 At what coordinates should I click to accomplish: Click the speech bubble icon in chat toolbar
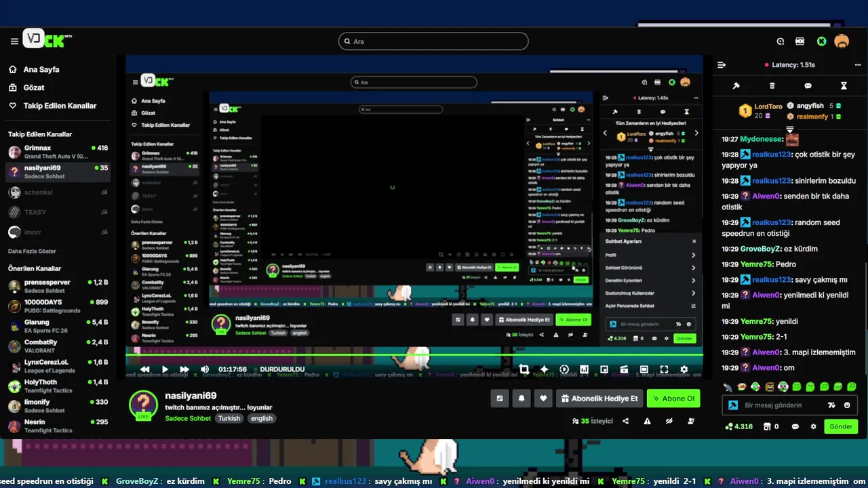808,86
